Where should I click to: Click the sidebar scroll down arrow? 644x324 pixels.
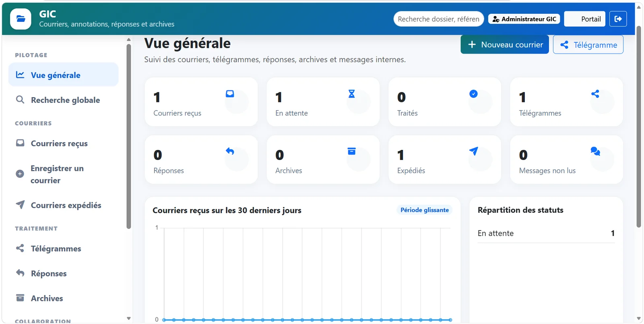point(129,318)
